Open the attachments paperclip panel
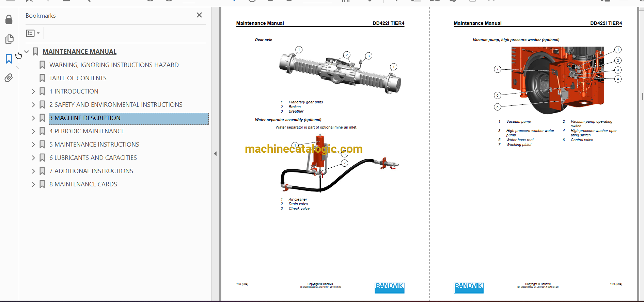 [9, 78]
